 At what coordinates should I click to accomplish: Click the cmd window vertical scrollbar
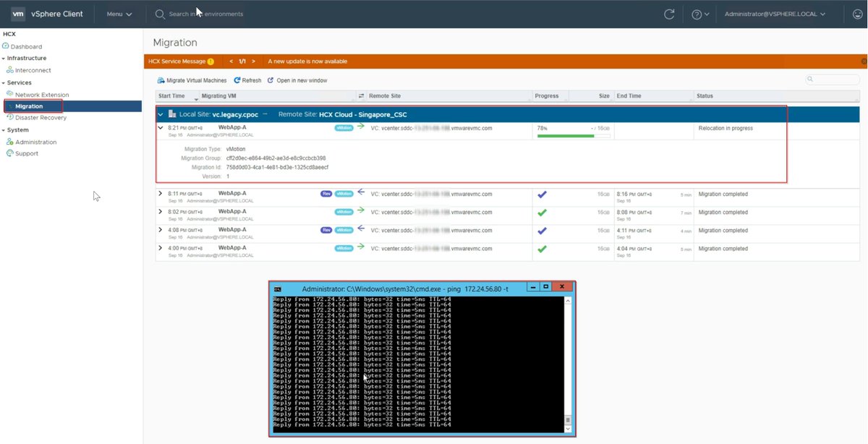(568, 364)
